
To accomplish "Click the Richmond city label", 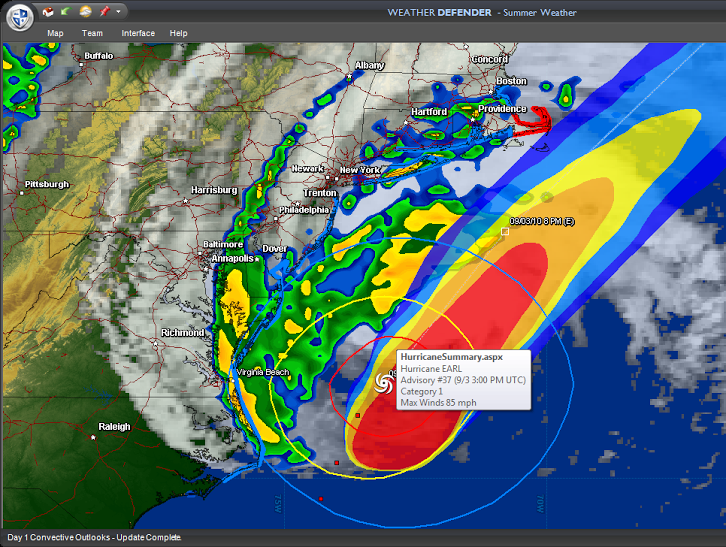I will coord(182,333).
